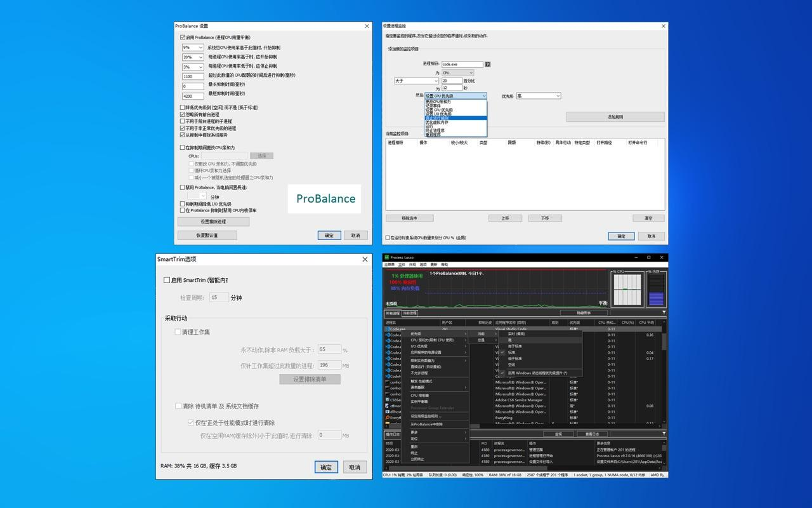
Task: Click the filter funnel icon above process list
Action: tap(664, 312)
